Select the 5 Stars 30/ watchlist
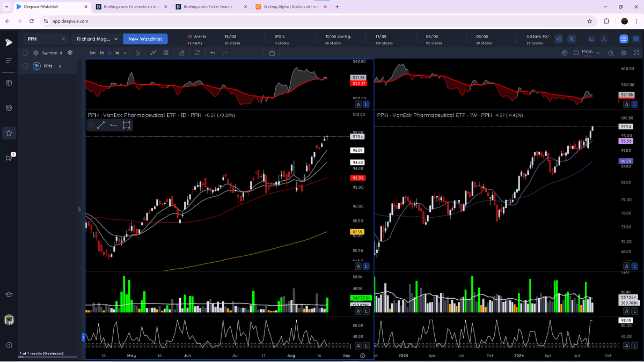The width and height of the screenshot is (644, 362). point(537,40)
